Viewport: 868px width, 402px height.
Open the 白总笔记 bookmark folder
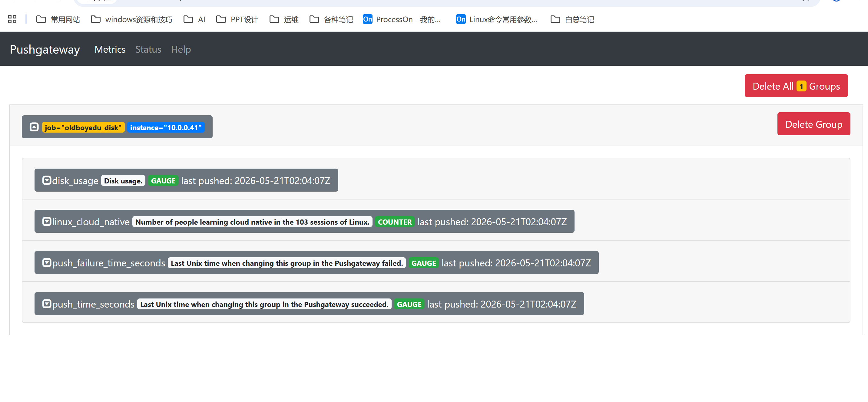click(572, 19)
